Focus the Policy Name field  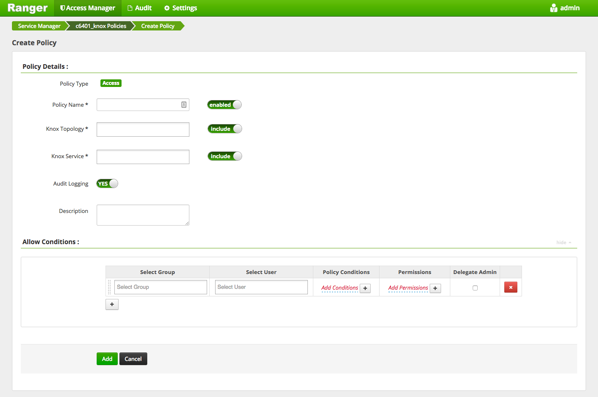(x=143, y=105)
